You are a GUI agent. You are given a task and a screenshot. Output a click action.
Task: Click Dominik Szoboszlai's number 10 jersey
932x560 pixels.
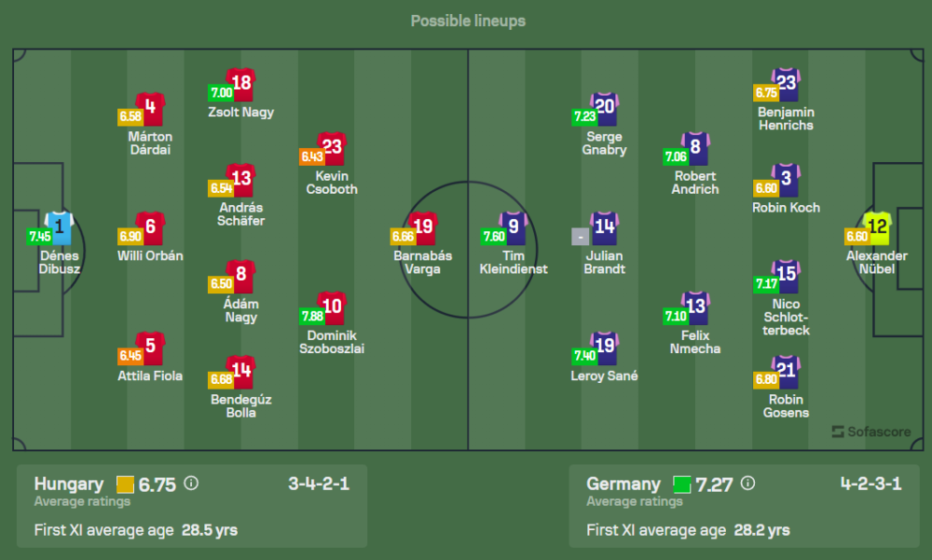[332, 307]
